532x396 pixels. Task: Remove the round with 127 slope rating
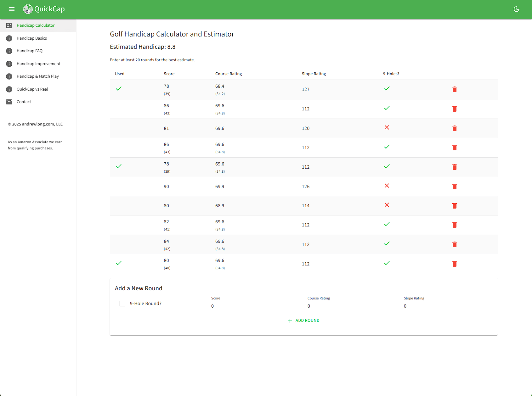pos(454,90)
